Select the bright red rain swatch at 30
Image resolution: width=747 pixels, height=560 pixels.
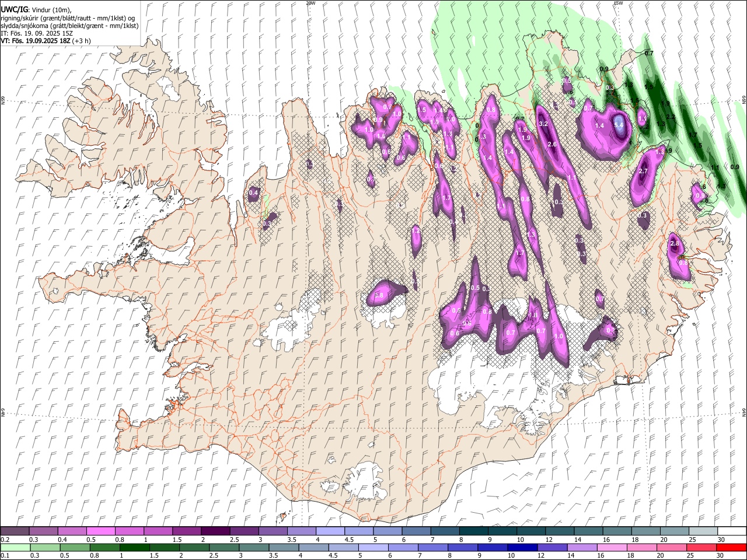731,547
